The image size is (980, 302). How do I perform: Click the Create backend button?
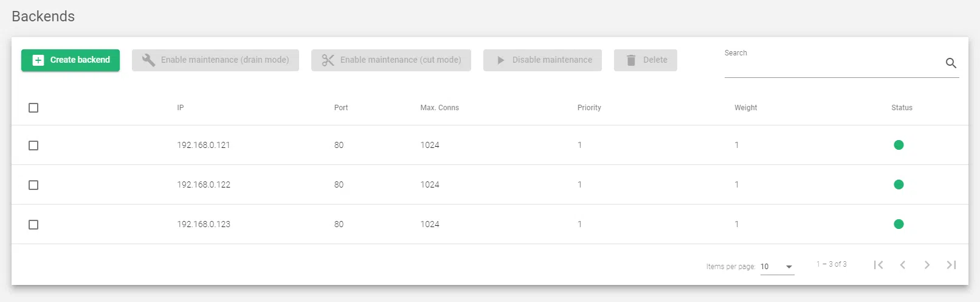[71, 60]
